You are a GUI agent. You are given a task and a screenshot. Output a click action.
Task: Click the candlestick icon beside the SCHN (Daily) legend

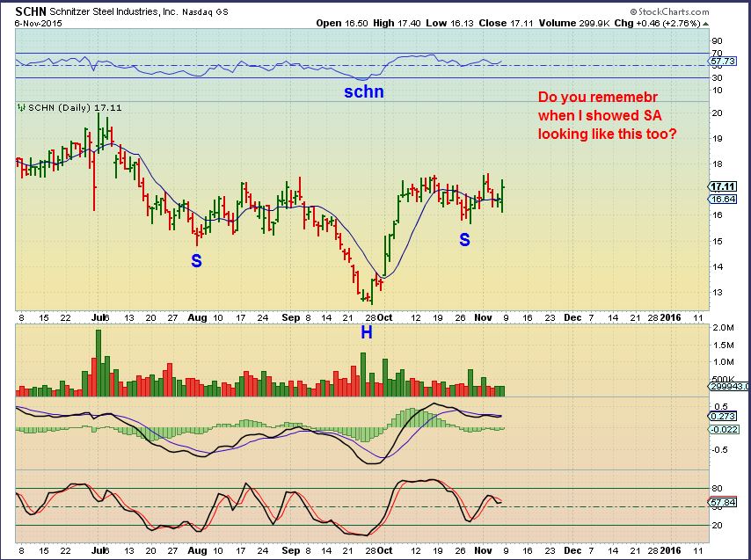(22, 107)
